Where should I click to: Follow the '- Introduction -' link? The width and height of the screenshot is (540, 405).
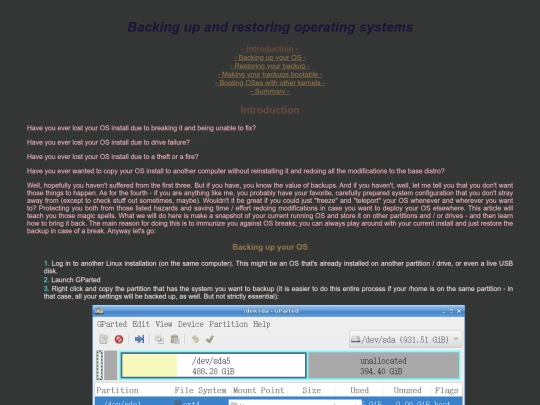coord(270,49)
